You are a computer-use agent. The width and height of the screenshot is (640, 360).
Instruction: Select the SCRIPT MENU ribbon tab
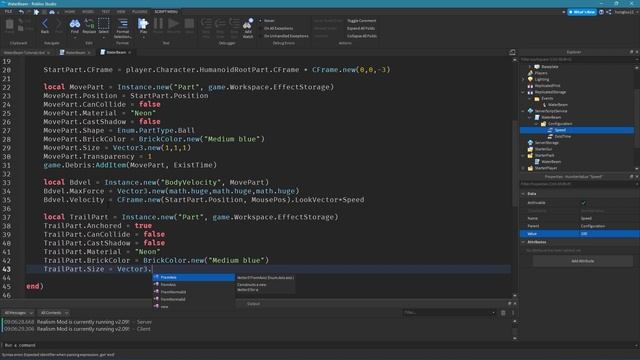tap(166, 12)
